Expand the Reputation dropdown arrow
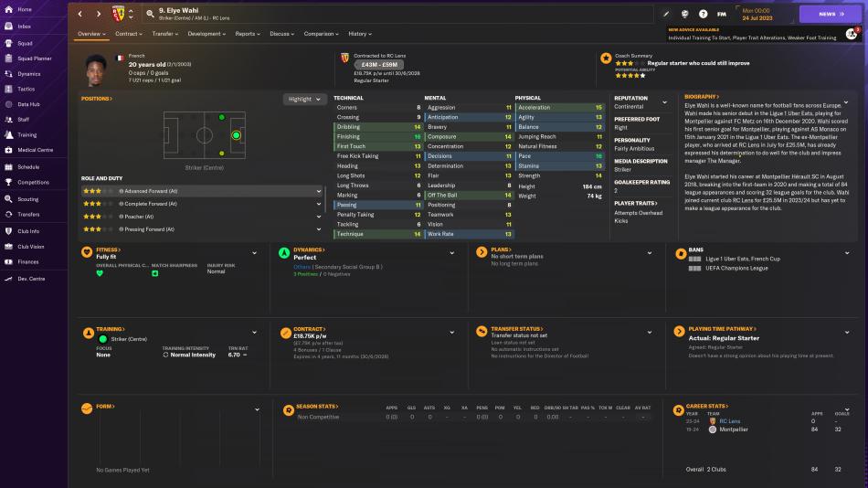This screenshot has width=868, height=488. (x=665, y=102)
